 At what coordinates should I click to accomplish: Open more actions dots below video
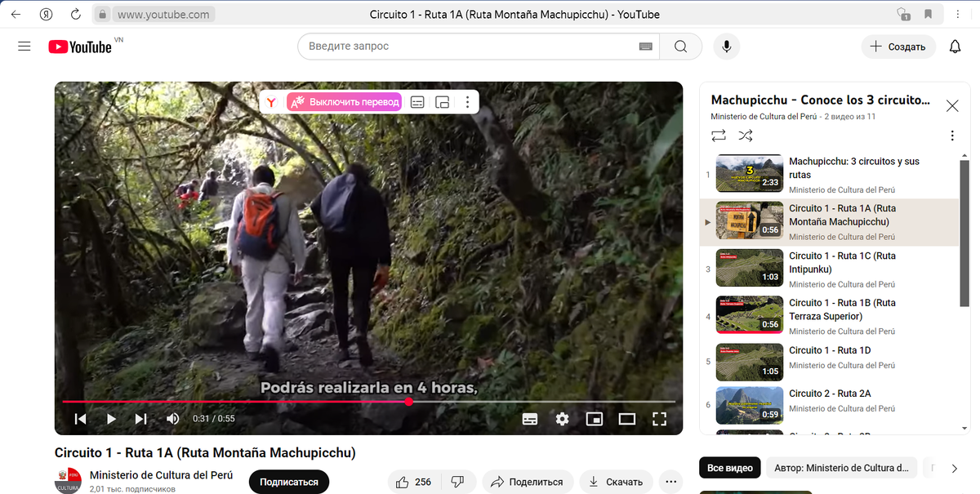(670, 482)
